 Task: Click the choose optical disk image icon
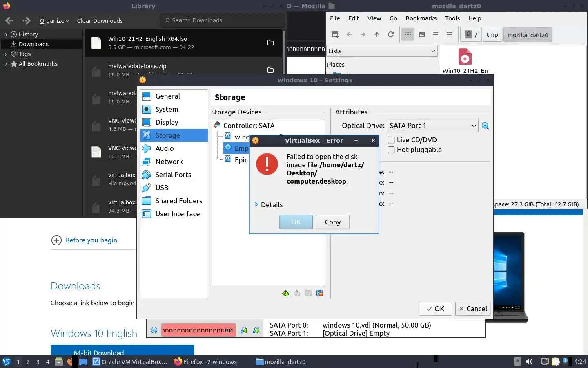coord(485,126)
